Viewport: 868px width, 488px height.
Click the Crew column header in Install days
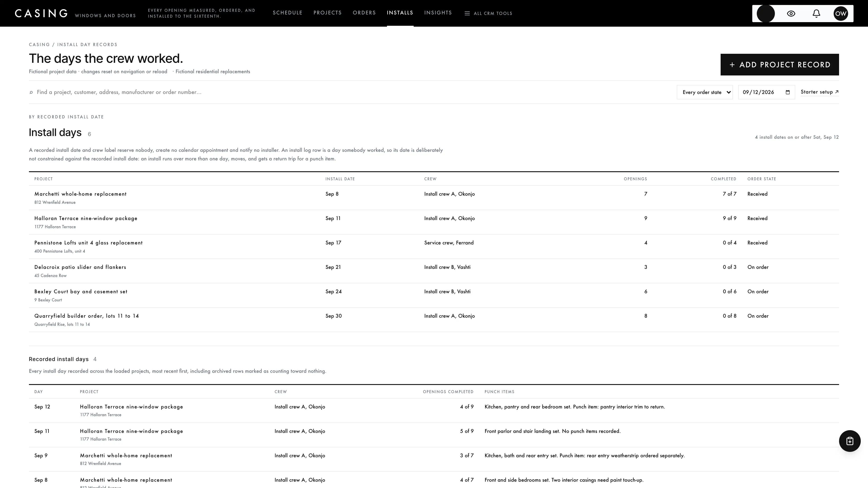(x=430, y=179)
